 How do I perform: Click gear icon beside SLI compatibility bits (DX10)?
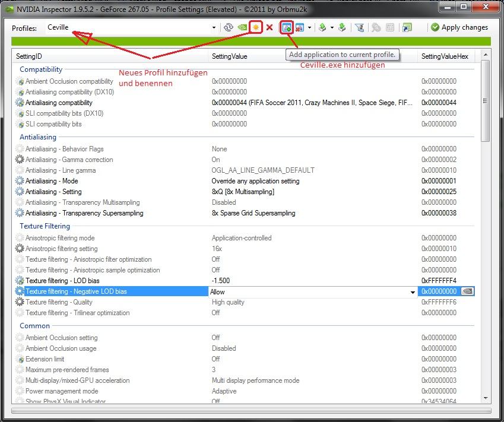tap(20, 113)
